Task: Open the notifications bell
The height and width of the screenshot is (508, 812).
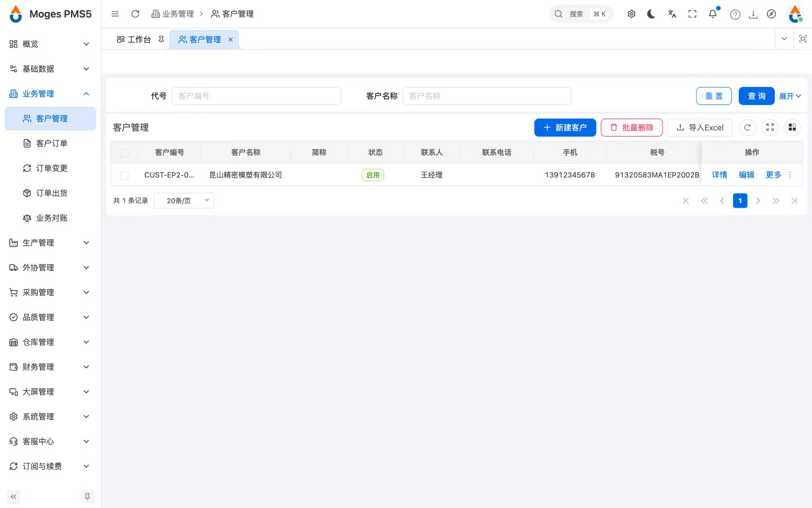Action: tap(713, 14)
